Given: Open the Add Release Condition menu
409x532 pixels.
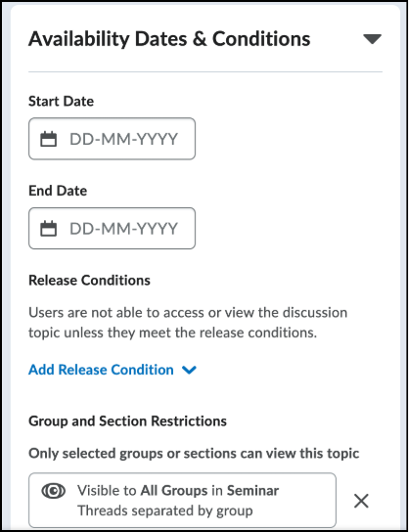Looking at the screenshot, I should tap(101, 370).
